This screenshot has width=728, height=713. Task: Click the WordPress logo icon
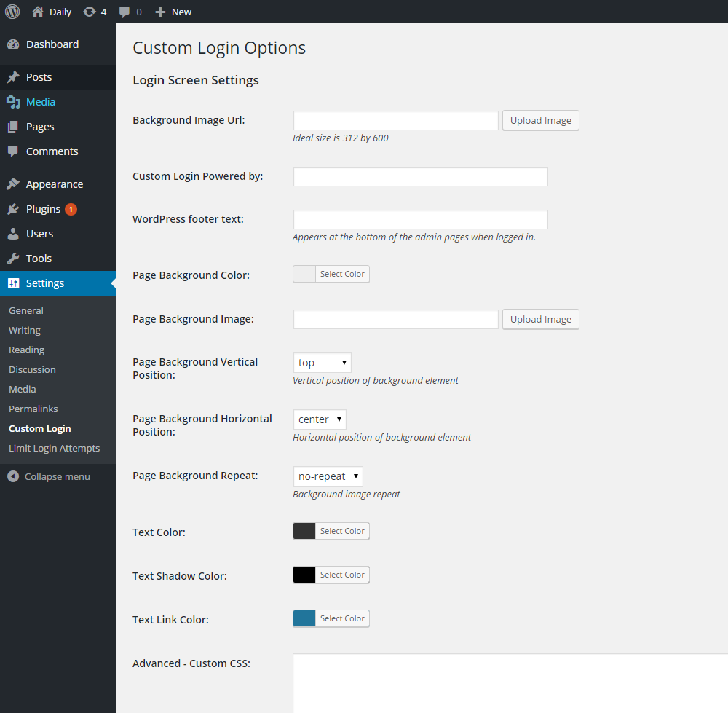12,12
